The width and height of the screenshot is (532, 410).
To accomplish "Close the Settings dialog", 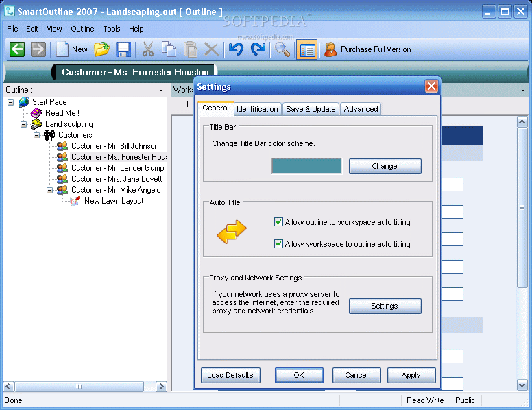I will pyautogui.click(x=431, y=86).
